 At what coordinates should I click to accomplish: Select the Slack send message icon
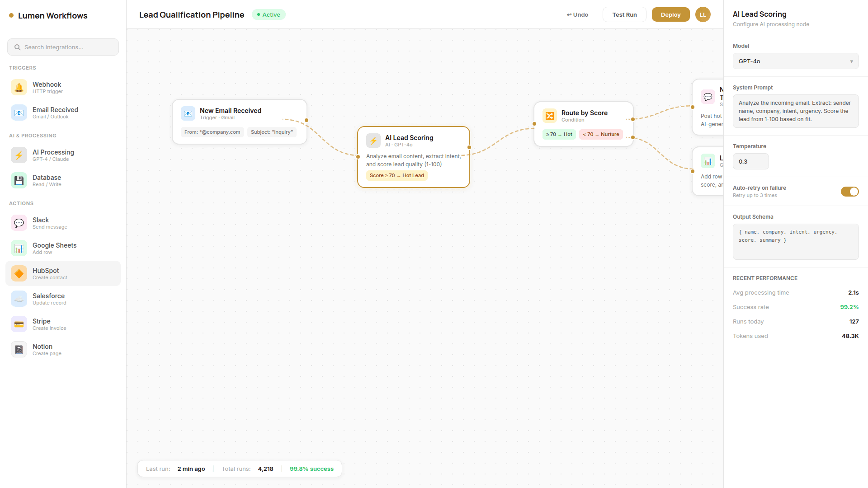19,223
